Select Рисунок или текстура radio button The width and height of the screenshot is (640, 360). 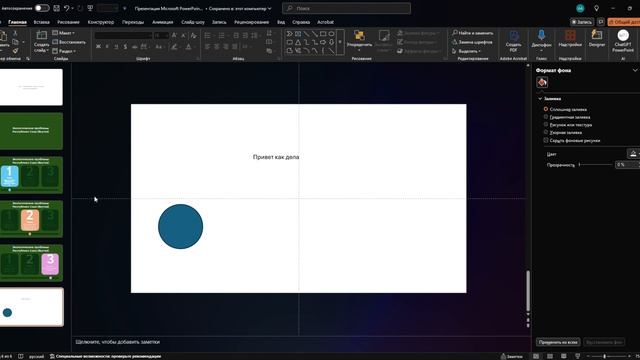[546, 124]
